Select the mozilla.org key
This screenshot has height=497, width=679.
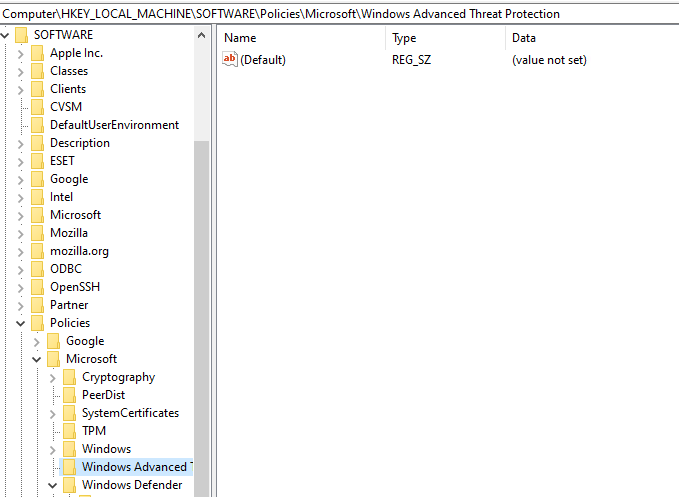coord(79,251)
